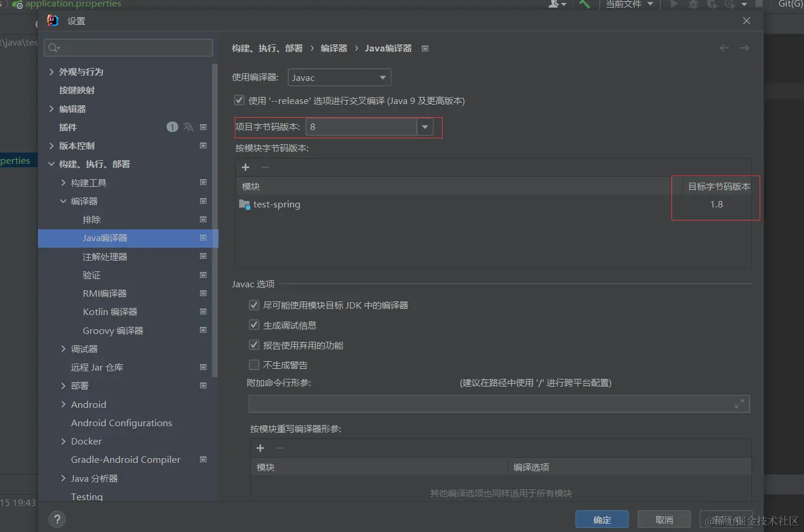Open the 当前文件 run configuration selector
This screenshot has height=532, width=804.
(629, 4)
